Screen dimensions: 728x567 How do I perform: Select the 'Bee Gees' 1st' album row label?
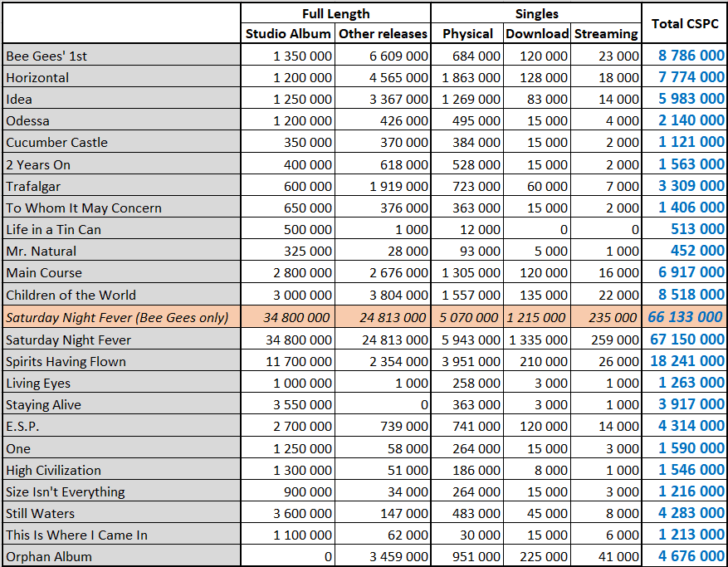122,56
